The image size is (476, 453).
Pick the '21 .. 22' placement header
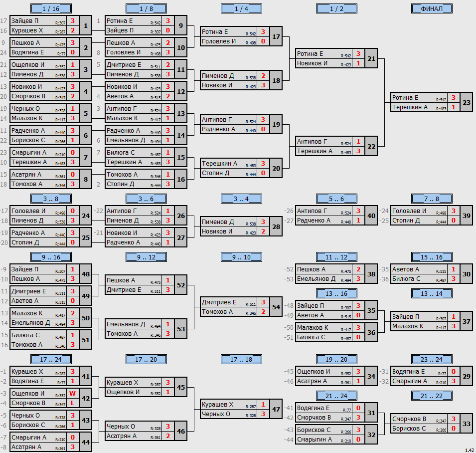click(432, 396)
